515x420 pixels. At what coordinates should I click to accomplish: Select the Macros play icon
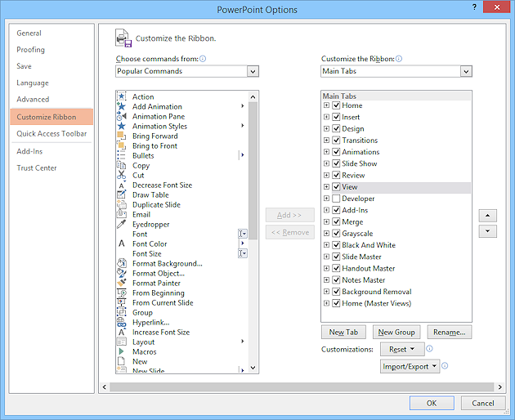coord(122,351)
